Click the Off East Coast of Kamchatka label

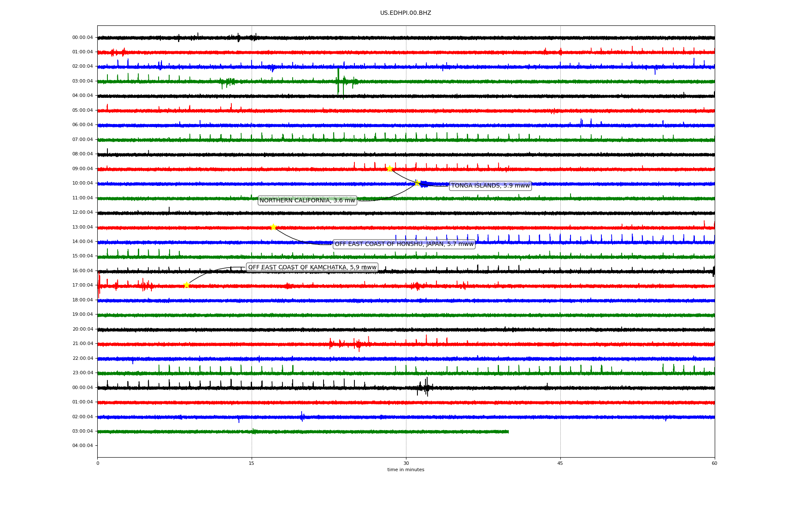point(312,268)
